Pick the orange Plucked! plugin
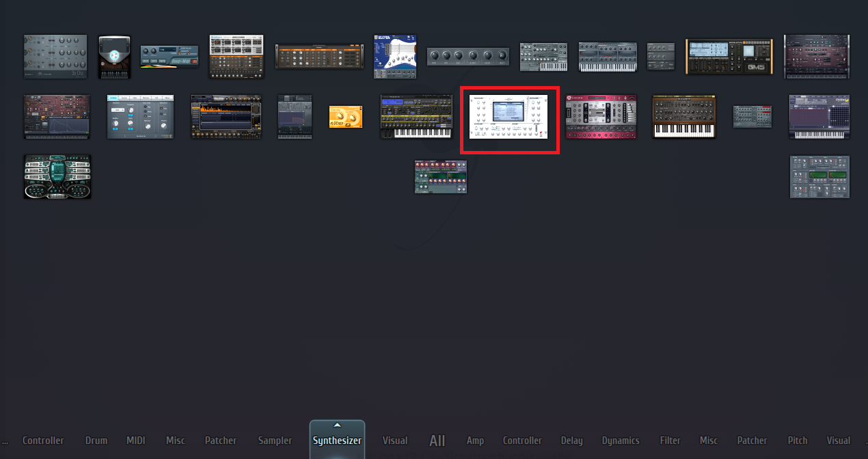Image resolution: width=868 pixels, height=459 pixels. [x=346, y=117]
